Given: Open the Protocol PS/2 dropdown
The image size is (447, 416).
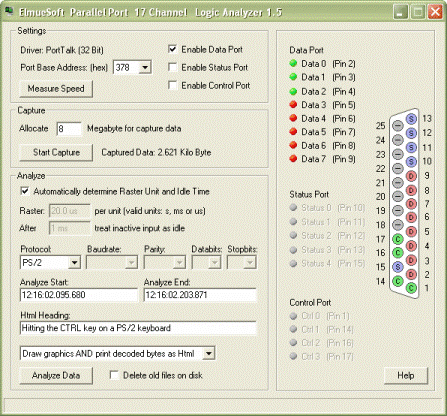Looking at the screenshot, I should pos(74,263).
